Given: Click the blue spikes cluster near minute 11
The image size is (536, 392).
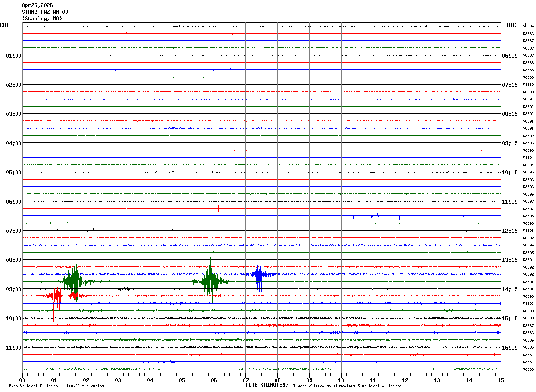Looking at the screenshot, I should [367, 216].
